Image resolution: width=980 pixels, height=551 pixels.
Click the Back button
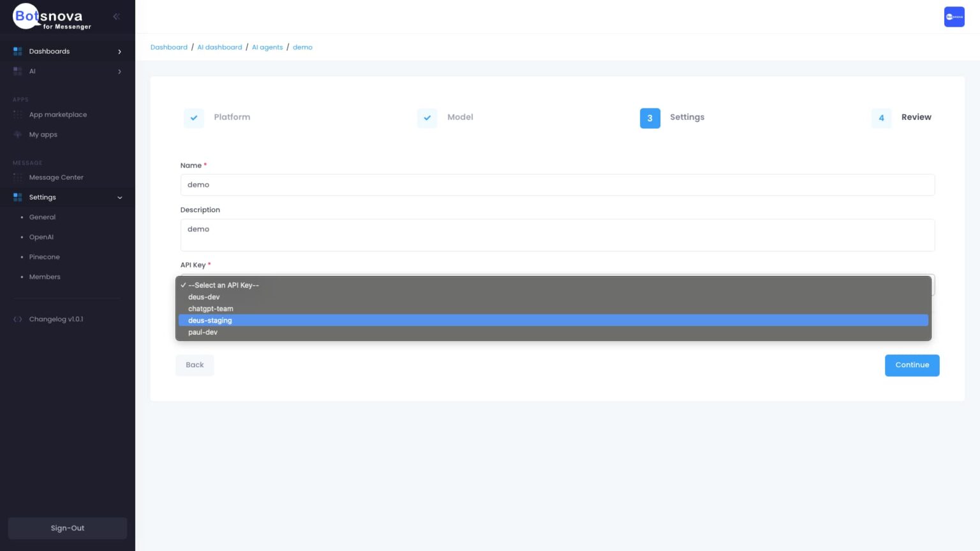pyautogui.click(x=195, y=365)
